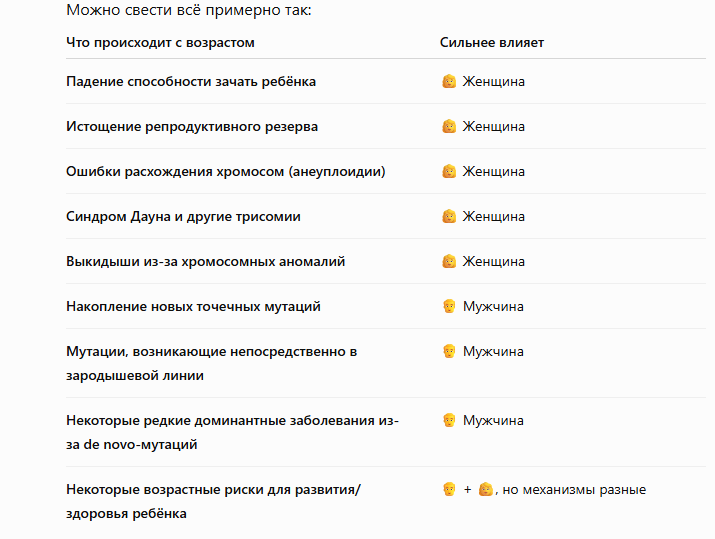
Task: Click woman emoji in 'Падение способности' row
Action: pos(449,81)
